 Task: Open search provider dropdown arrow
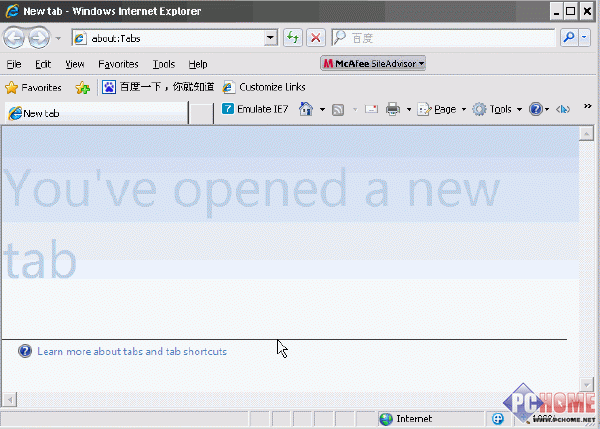click(584, 38)
